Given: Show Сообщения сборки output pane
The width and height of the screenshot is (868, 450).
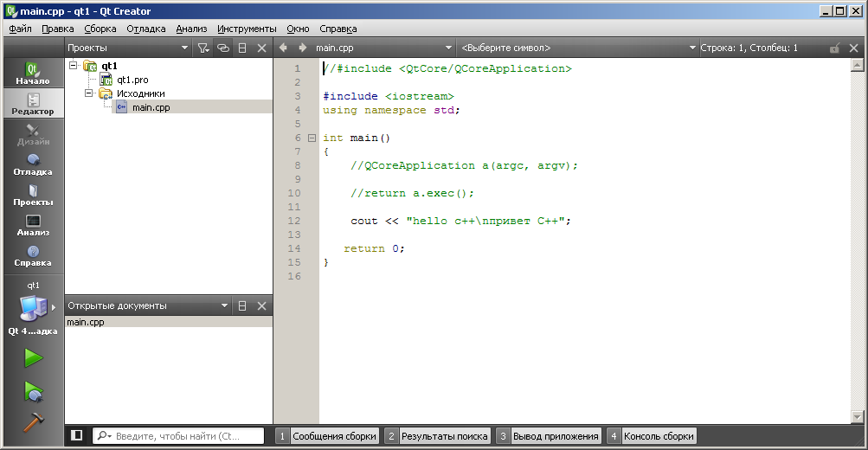Looking at the screenshot, I should (327, 436).
